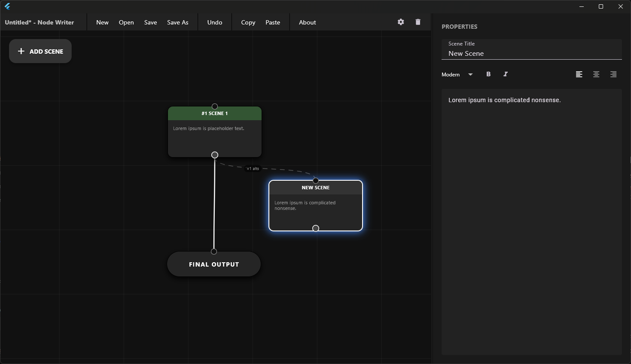The image size is (631, 364).
Task: Open the About dialog
Action: tap(307, 22)
